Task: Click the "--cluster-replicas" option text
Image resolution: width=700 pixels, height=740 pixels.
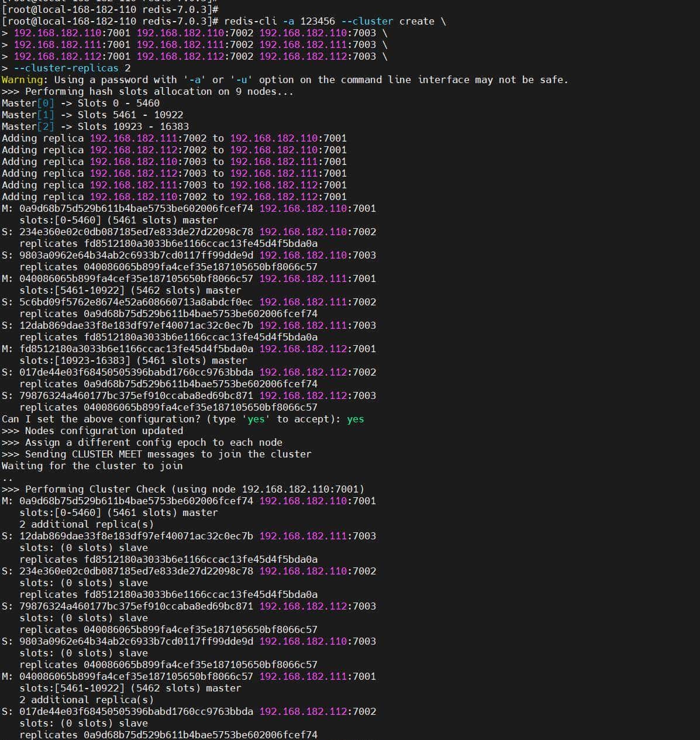Action: [66, 68]
